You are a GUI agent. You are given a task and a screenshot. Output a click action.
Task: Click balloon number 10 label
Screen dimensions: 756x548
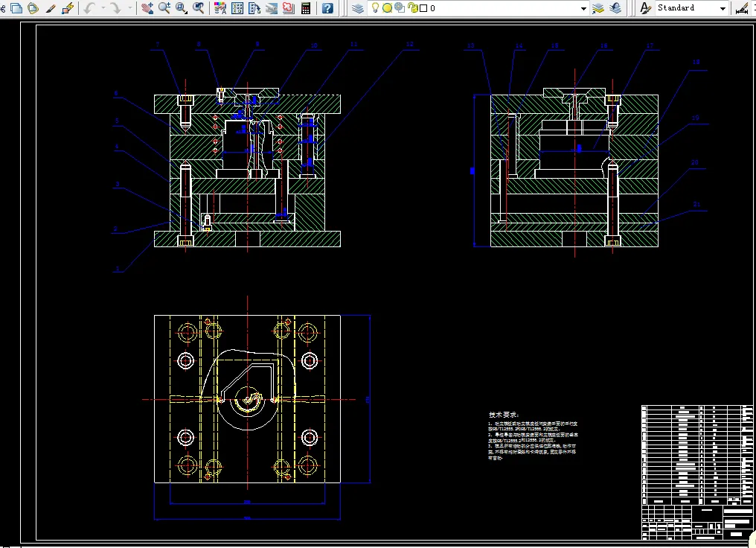pyautogui.click(x=314, y=46)
